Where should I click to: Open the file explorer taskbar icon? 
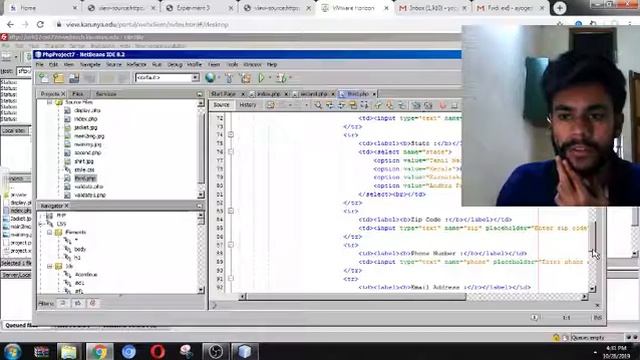[x=69, y=351]
